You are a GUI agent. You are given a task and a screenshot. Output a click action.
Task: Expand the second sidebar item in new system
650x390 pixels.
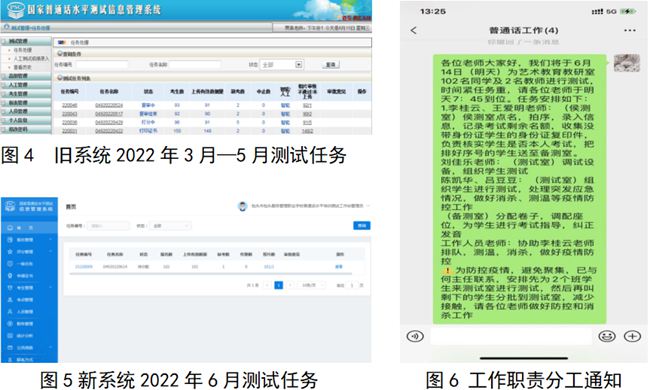[29, 240]
